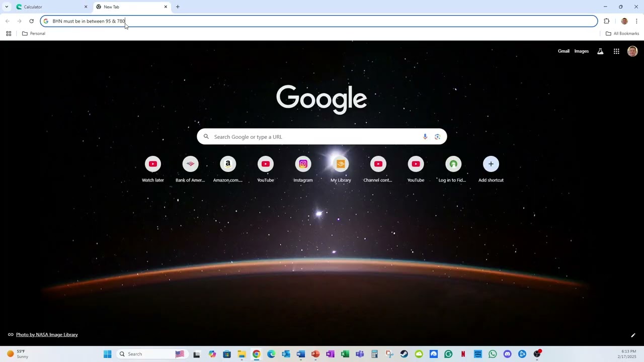This screenshot has width=644, height=362.
Task: Close the Calculator tab
Action: tap(86, 7)
